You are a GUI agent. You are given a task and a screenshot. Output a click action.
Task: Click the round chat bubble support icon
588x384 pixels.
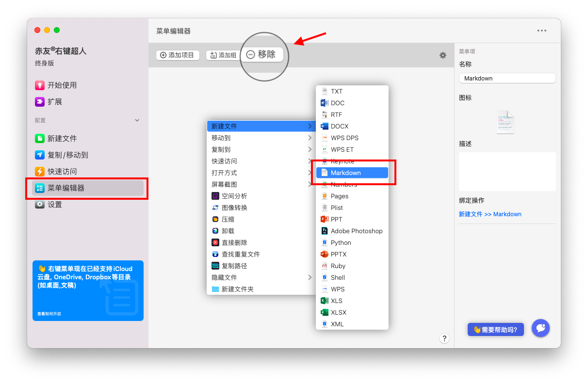540,328
